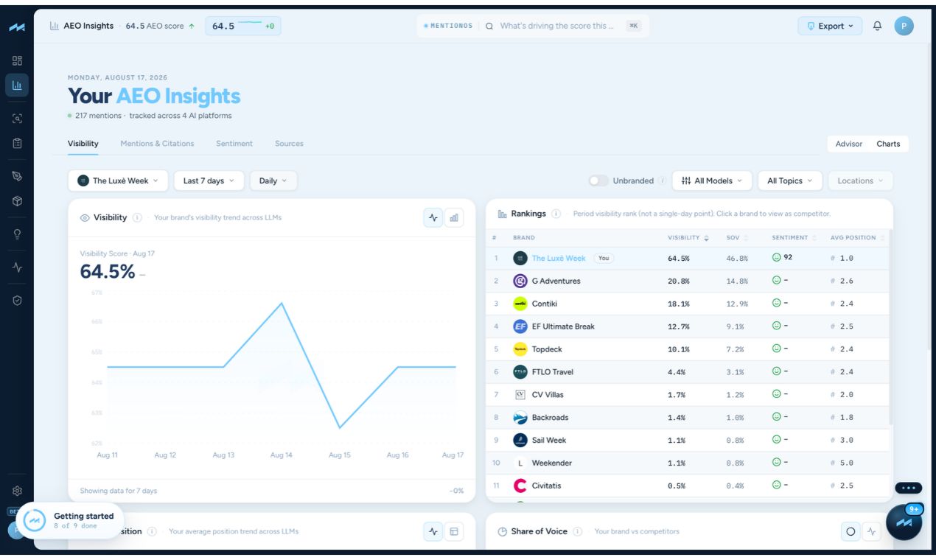Switch to Advisor view
This screenshot has height=560, width=936.
pyautogui.click(x=849, y=144)
